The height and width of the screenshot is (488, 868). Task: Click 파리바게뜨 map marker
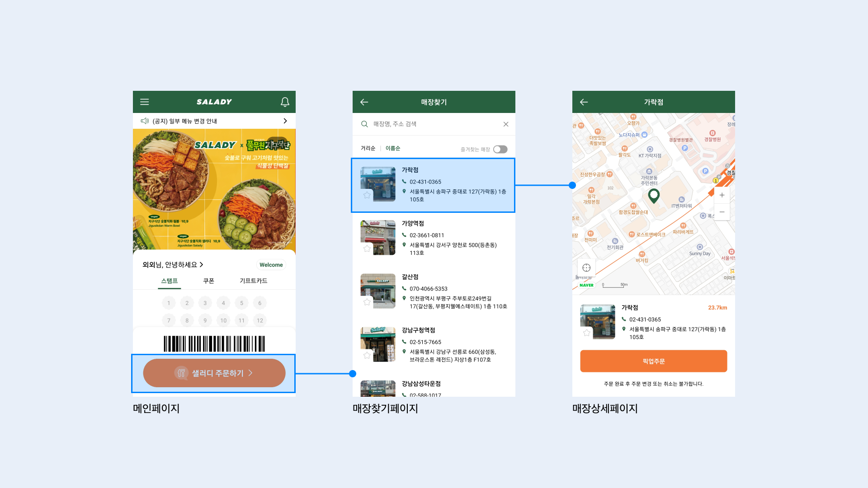tap(683, 225)
